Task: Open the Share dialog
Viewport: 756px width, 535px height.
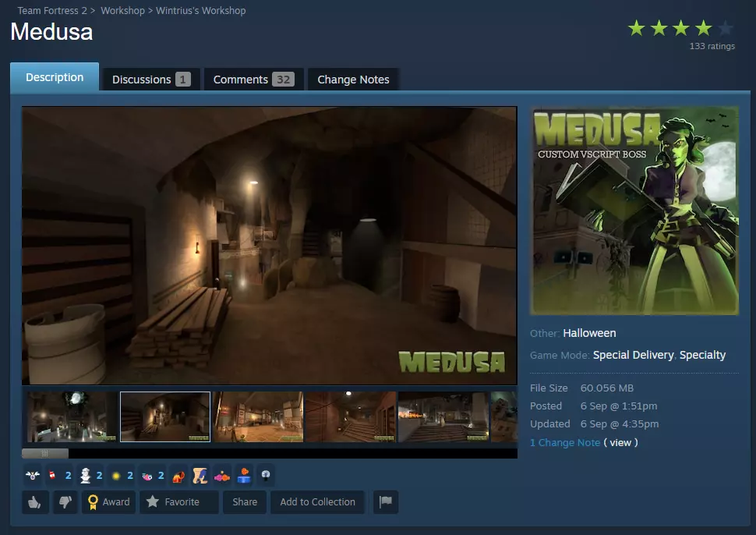Action: pyautogui.click(x=245, y=502)
